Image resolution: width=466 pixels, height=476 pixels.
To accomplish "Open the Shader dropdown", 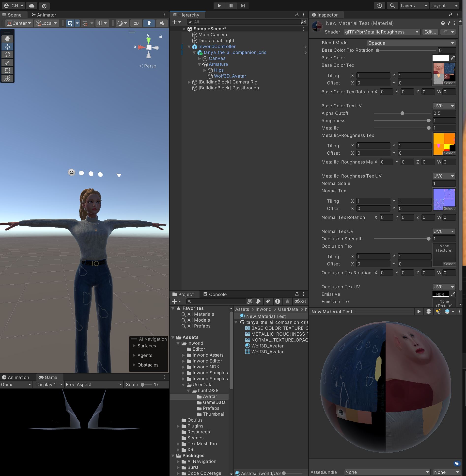I will 382,32.
